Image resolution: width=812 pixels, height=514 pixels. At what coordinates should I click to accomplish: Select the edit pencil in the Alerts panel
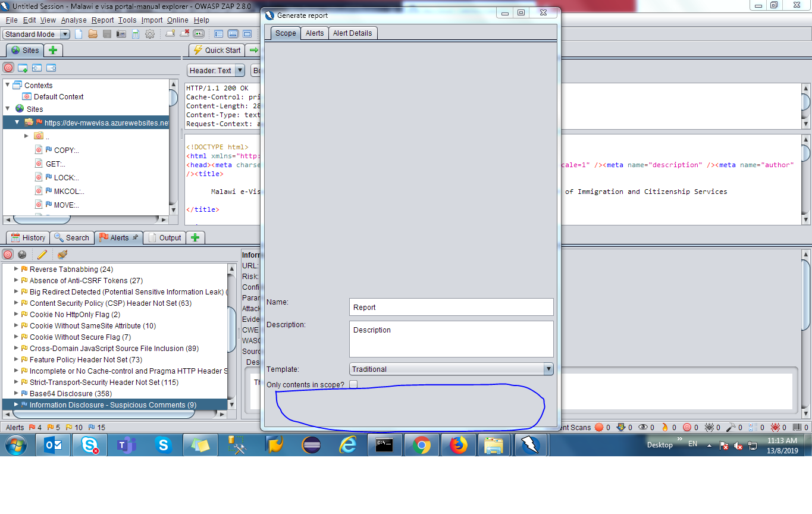pos(42,254)
